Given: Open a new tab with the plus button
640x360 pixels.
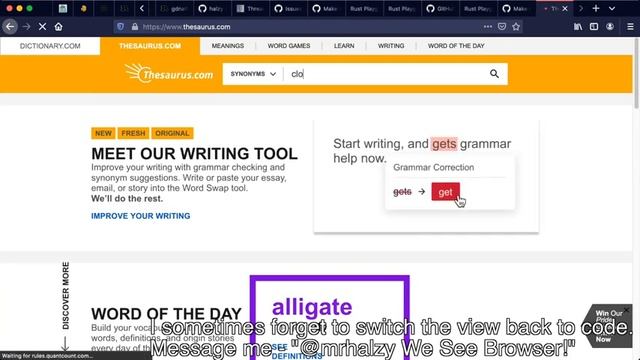Looking at the screenshot, I should (596, 8).
